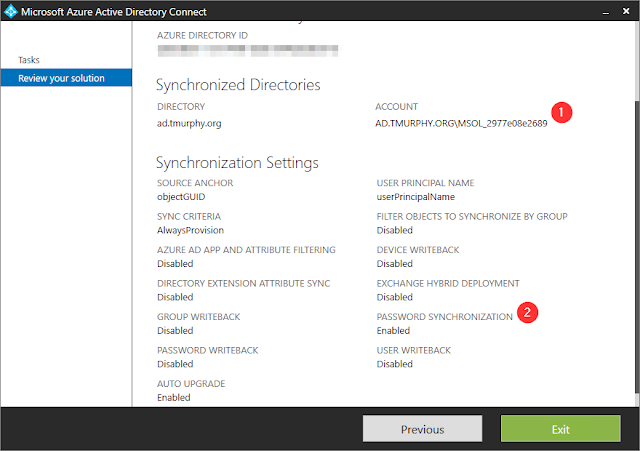Click red marker 1 beside the account
Image resolution: width=640 pixels, height=451 pixels.
[x=563, y=114]
